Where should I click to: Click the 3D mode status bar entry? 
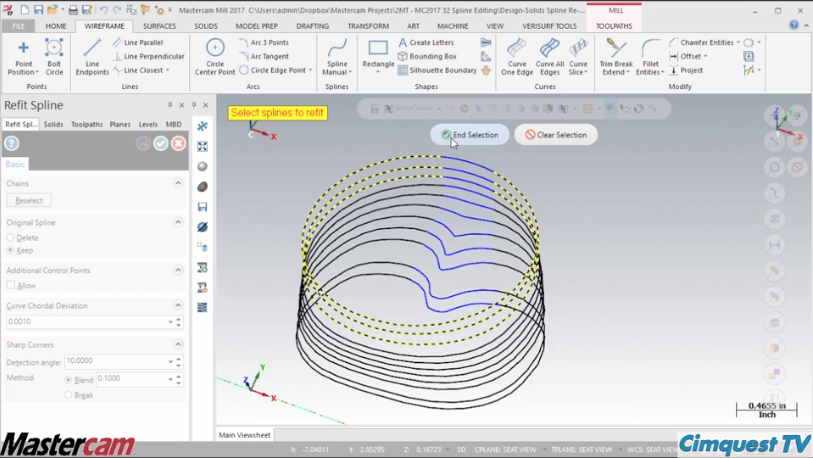pos(461,450)
